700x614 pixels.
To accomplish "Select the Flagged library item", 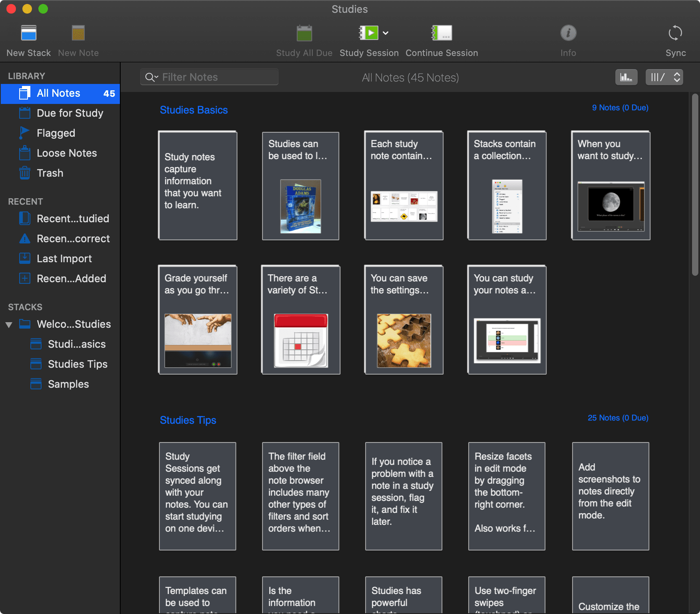I will 60,134.
